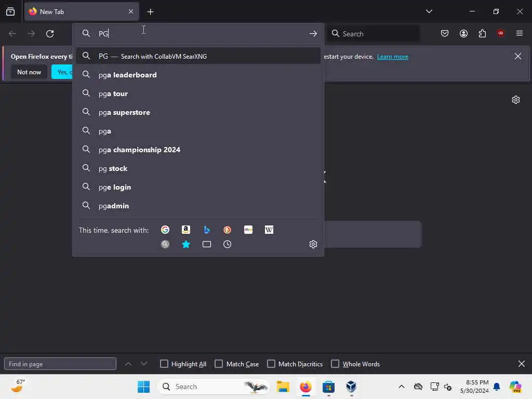This screenshot has width=532, height=399.
Task: Close the New Tab tab
Action: (131, 12)
